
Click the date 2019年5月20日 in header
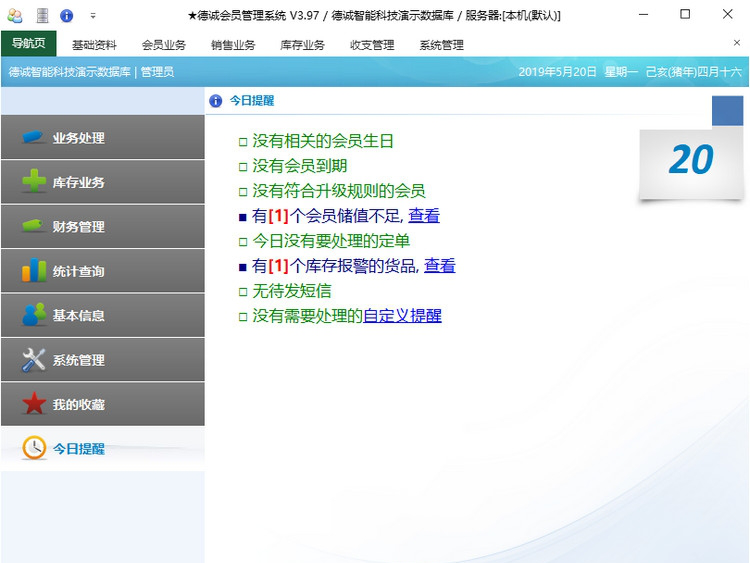click(x=557, y=72)
